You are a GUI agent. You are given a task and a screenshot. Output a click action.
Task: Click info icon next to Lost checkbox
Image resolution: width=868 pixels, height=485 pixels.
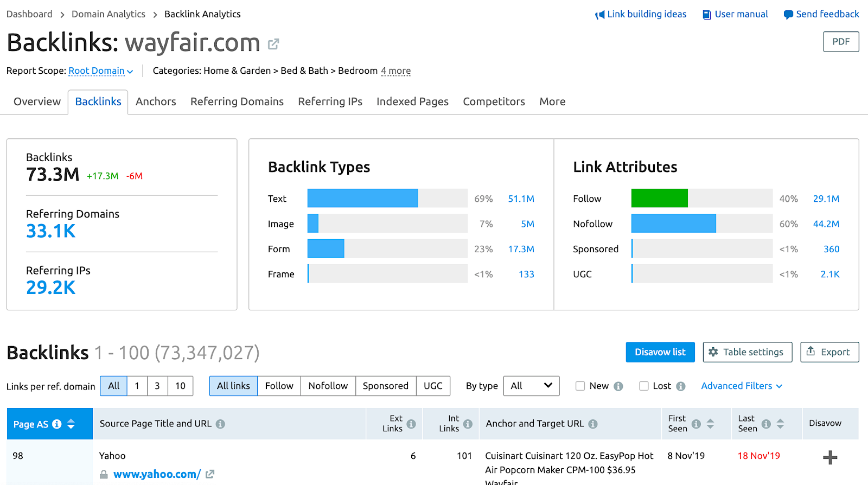[x=681, y=386]
